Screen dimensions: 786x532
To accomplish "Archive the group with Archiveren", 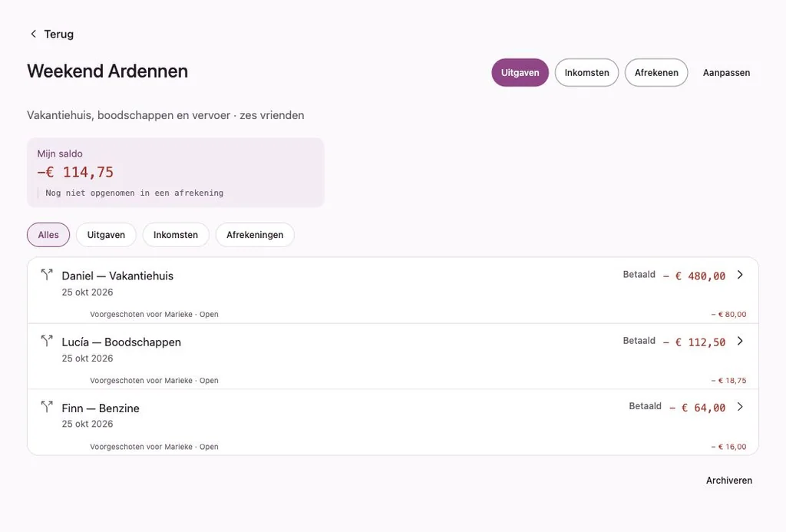I will [729, 481].
